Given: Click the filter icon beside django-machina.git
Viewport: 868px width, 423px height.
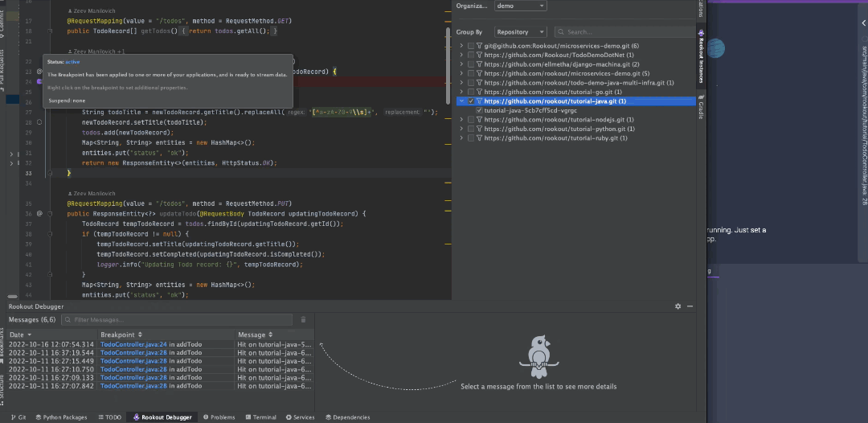Looking at the screenshot, I should 479,64.
